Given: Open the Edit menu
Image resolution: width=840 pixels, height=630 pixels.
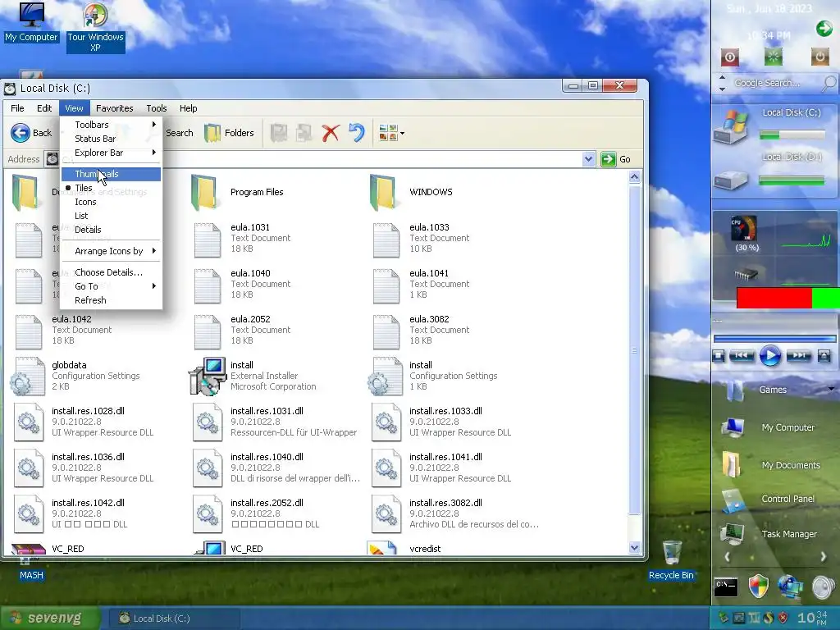Looking at the screenshot, I should click(44, 108).
